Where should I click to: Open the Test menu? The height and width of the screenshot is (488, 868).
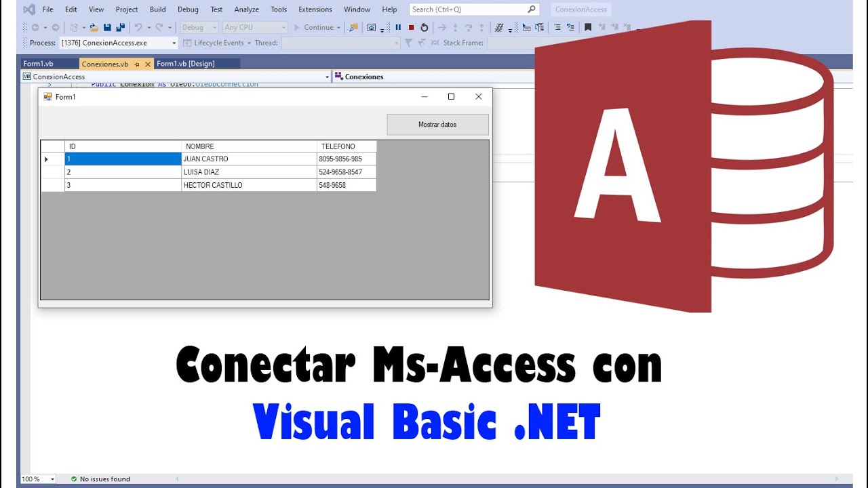pyautogui.click(x=216, y=9)
